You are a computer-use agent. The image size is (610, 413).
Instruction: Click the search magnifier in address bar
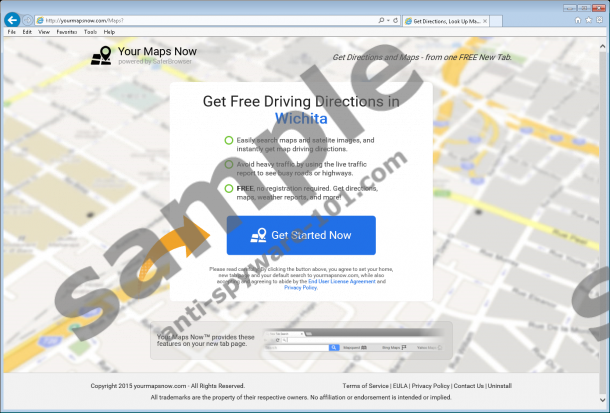pos(381,20)
